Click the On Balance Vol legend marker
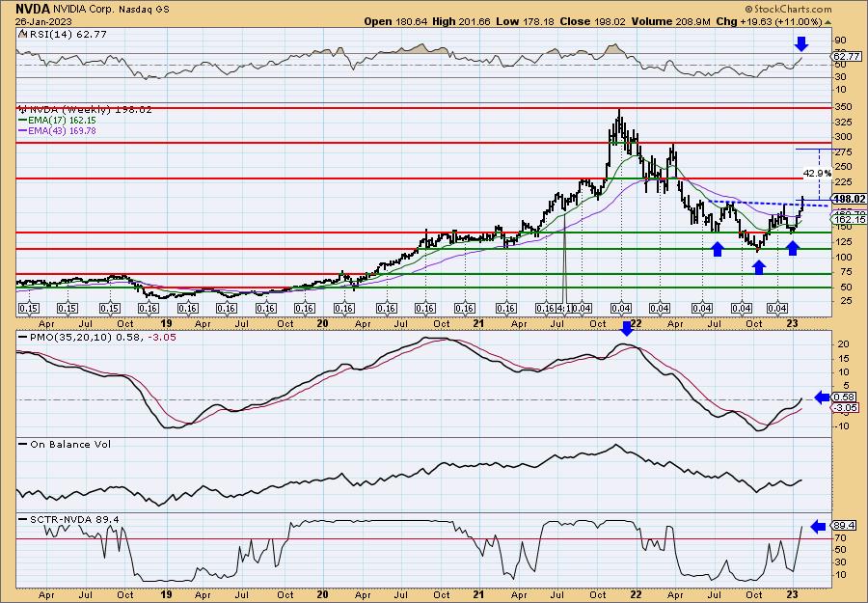This screenshot has height=603, width=868. point(23,444)
